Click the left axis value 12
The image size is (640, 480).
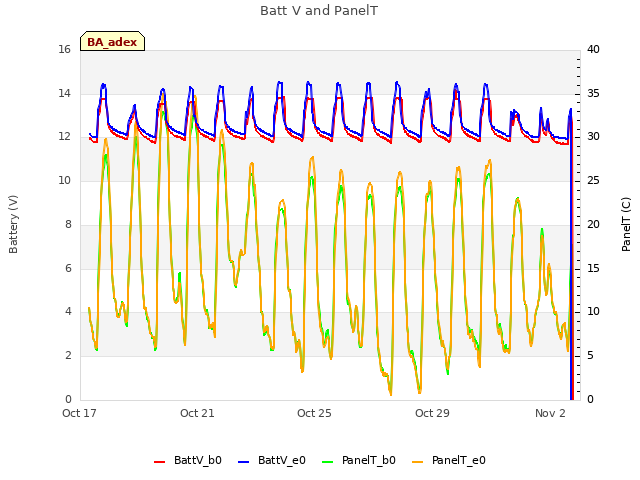(64, 137)
